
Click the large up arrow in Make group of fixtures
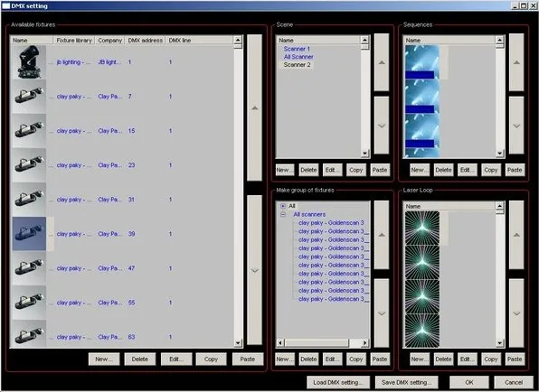point(382,235)
